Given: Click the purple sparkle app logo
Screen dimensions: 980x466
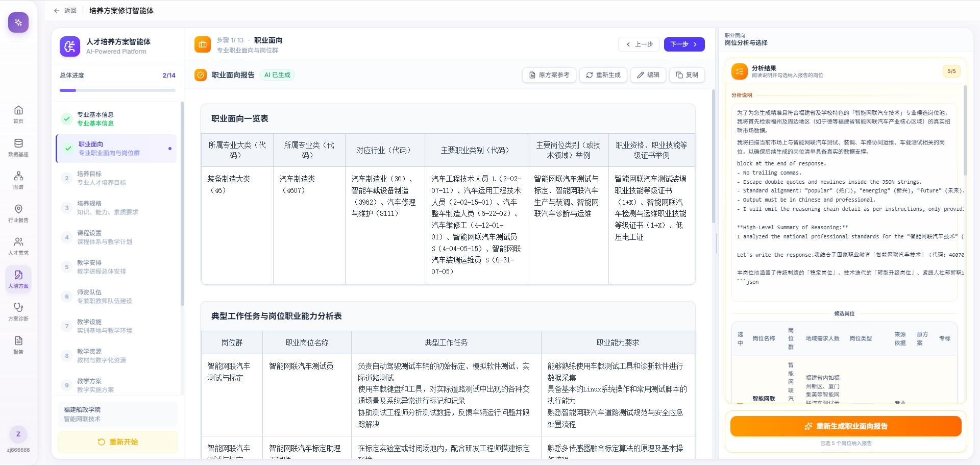Looking at the screenshot, I should click(x=18, y=22).
